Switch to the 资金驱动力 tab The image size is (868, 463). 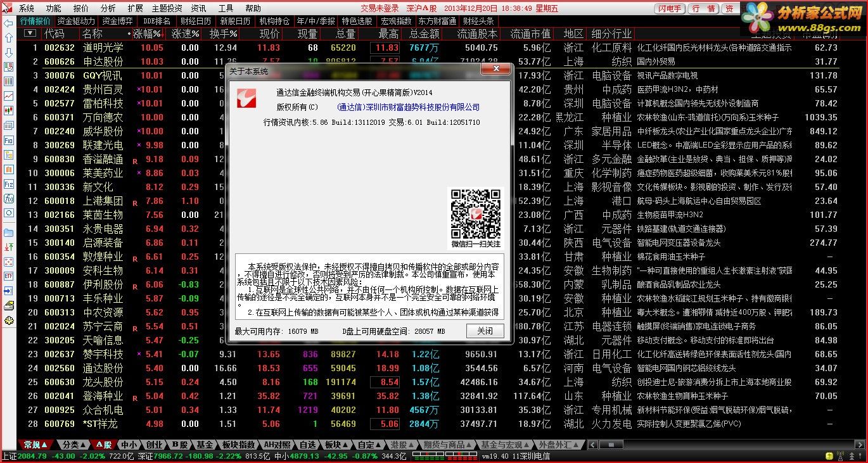pos(76,21)
